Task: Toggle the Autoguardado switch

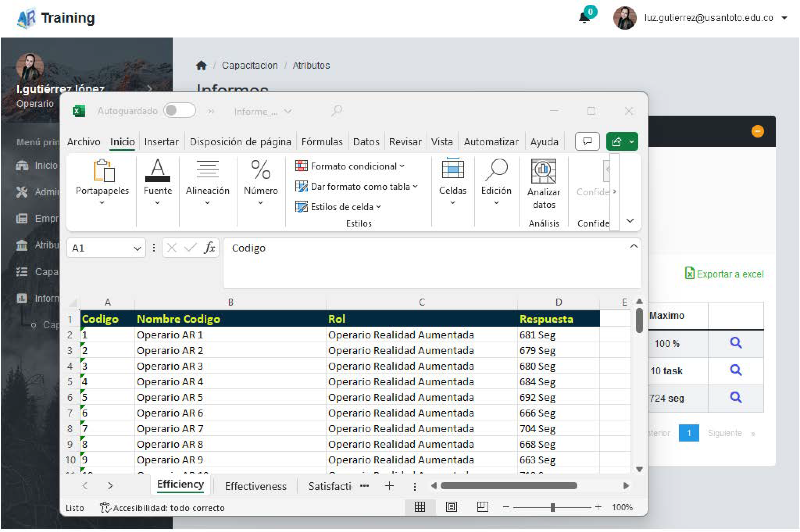Action: tap(180, 111)
